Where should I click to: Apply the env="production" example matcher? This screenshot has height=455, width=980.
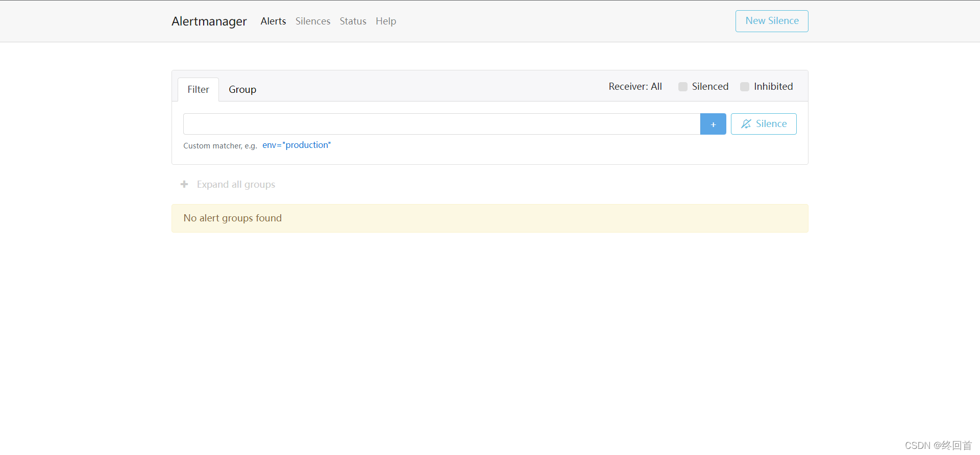coord(297,145)
